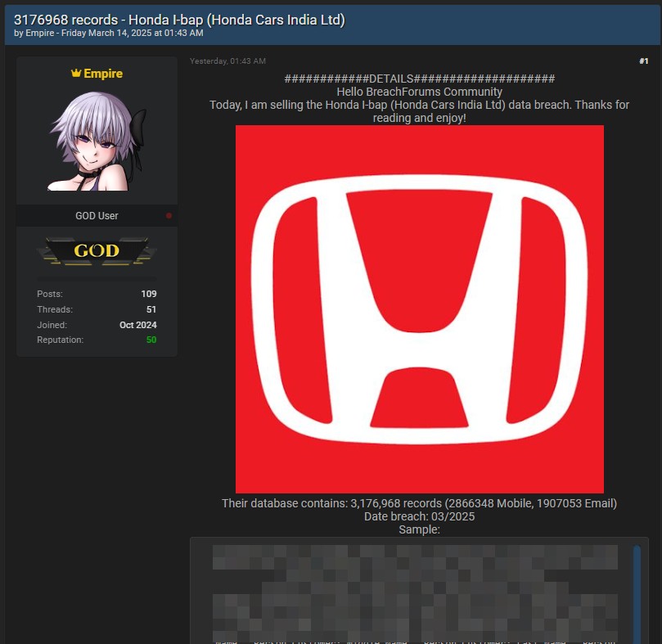The height and width of the screenshot is (644, 662).
Task: Click the post timestamp Yesterday, 01:43 AM
Action: 227,61
